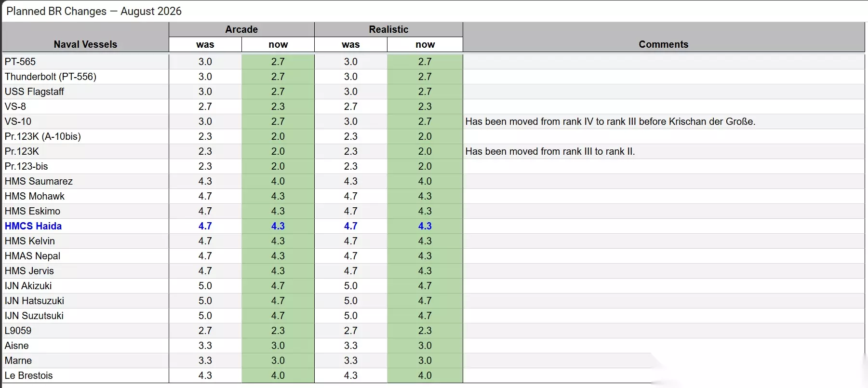
Task: Click the Arcade 'was' subheader
Action: (x=205, y=44)
